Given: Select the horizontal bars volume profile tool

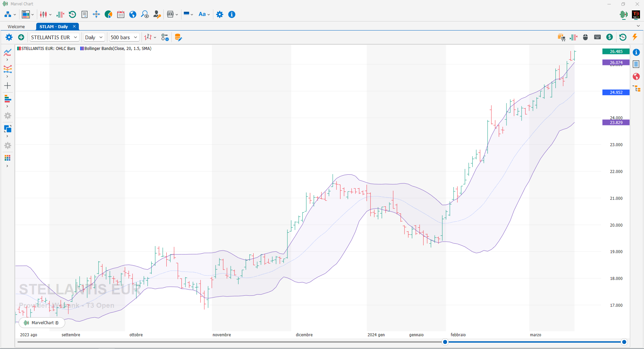Looking at the screenshot, I should click(8, 99).
